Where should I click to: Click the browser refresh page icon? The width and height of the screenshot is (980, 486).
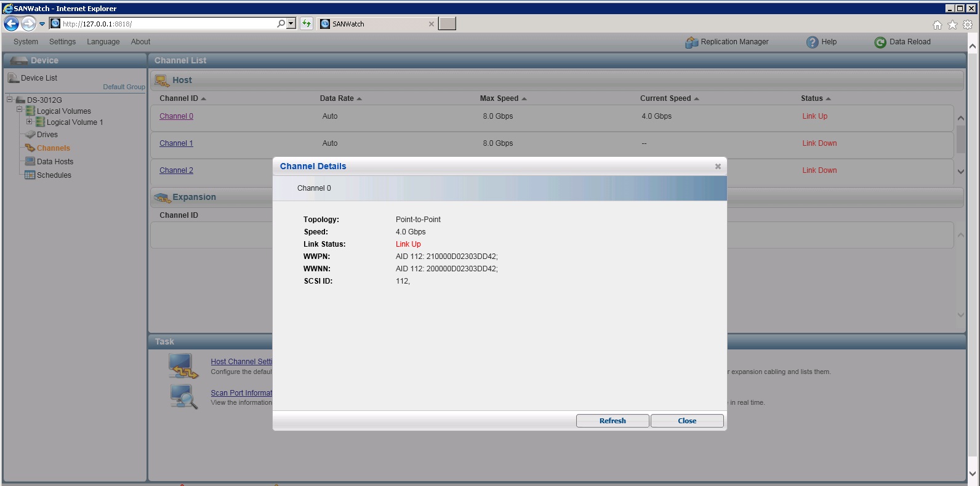pyautogui.click(x=306, y=23)
